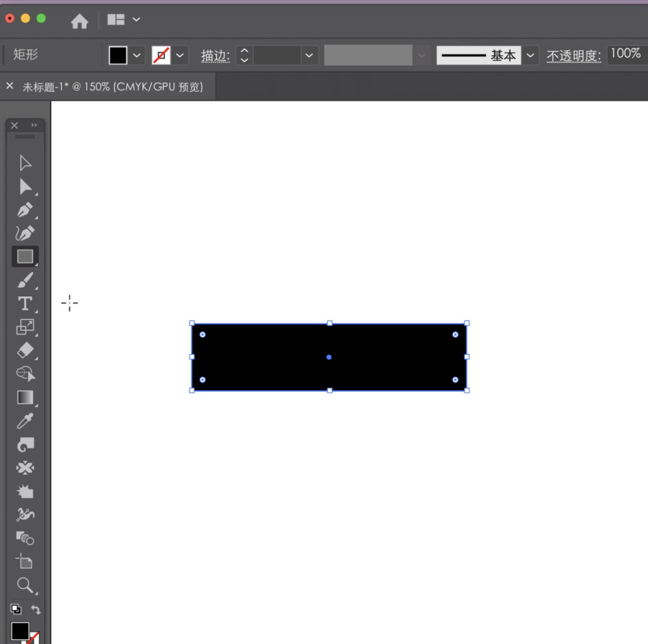
Task: Expand toolbar with double-arrow toggle
Action: point(34,125)
